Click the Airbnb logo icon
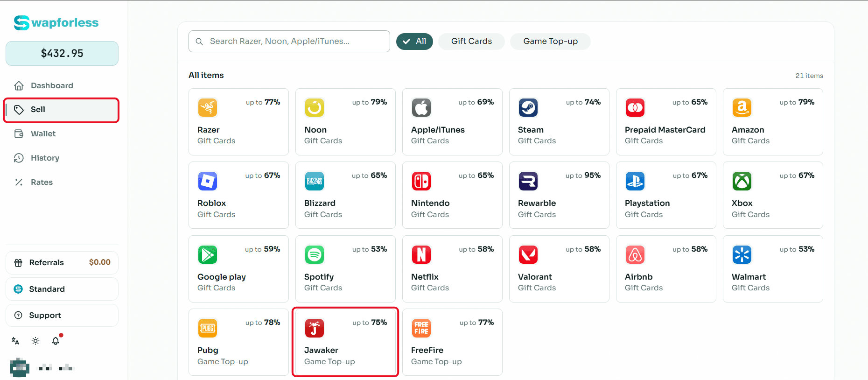 pos(635,255)
